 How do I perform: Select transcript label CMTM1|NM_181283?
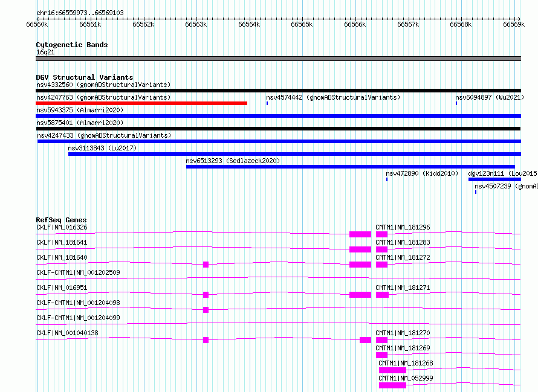403,242
